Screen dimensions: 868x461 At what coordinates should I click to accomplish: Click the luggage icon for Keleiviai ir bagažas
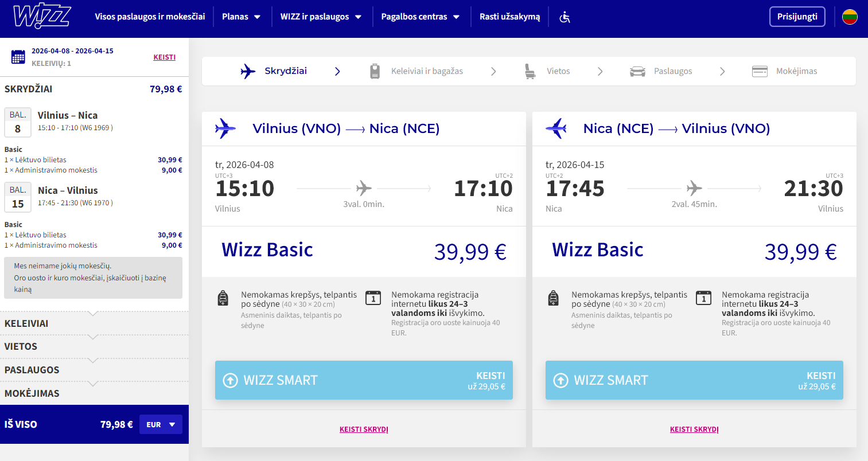click(x=375, y=71)
